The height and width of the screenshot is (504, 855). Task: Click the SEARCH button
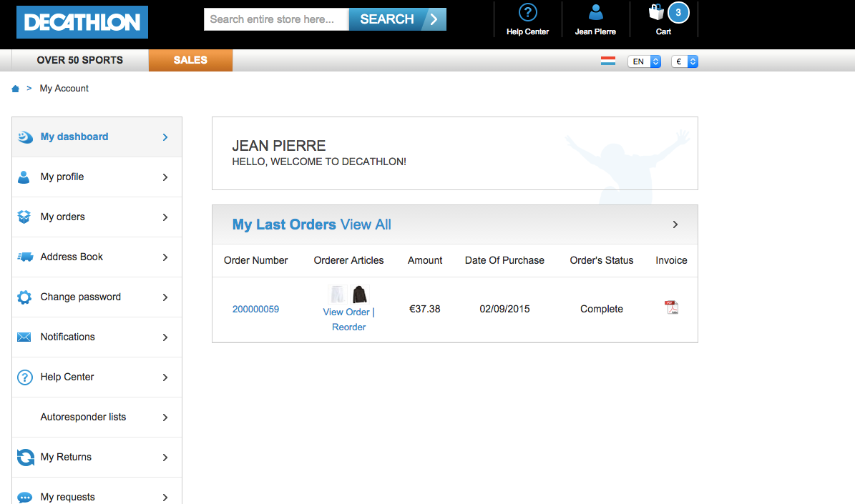tap(398, 19)
